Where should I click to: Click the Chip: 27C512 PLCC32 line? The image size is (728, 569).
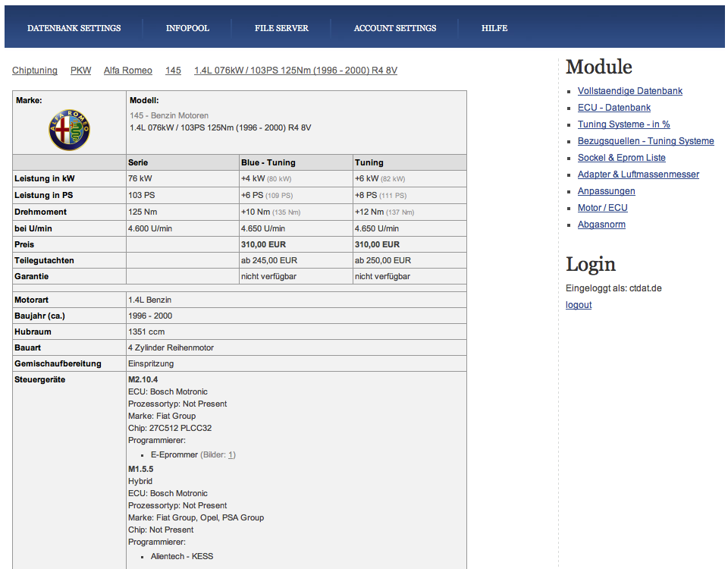click(x=170, y=428)
